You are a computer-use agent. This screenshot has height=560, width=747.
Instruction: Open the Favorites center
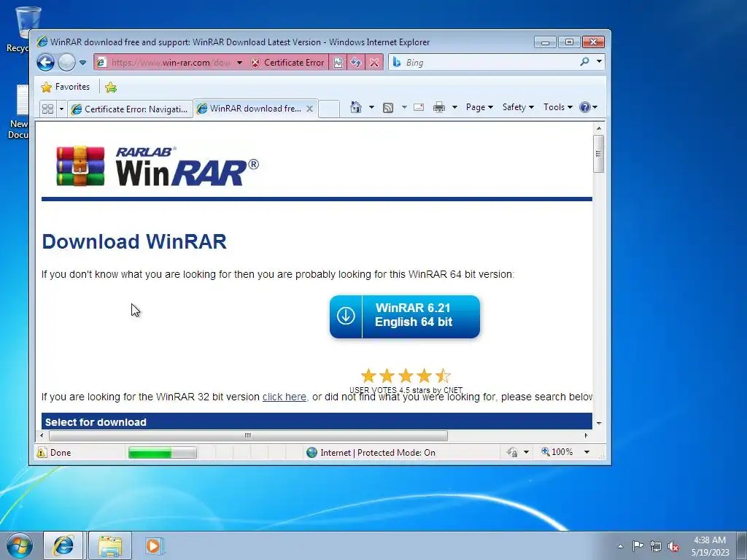pos(65,87)
